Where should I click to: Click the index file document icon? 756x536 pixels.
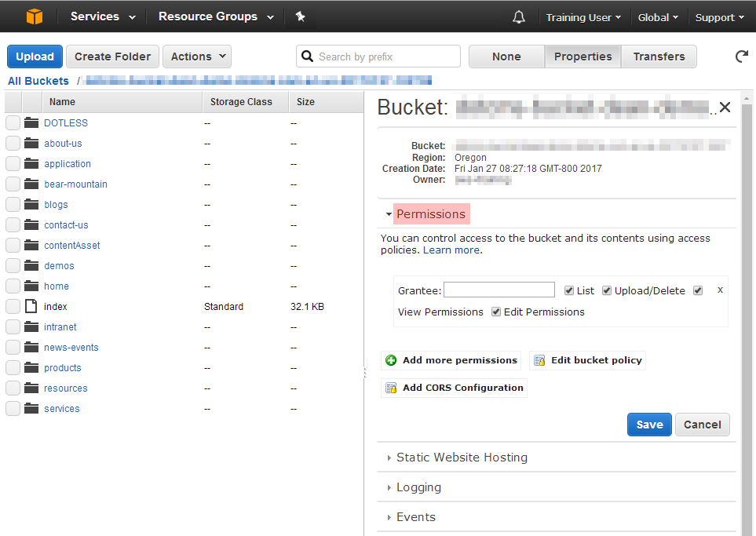tap(31, 307)
